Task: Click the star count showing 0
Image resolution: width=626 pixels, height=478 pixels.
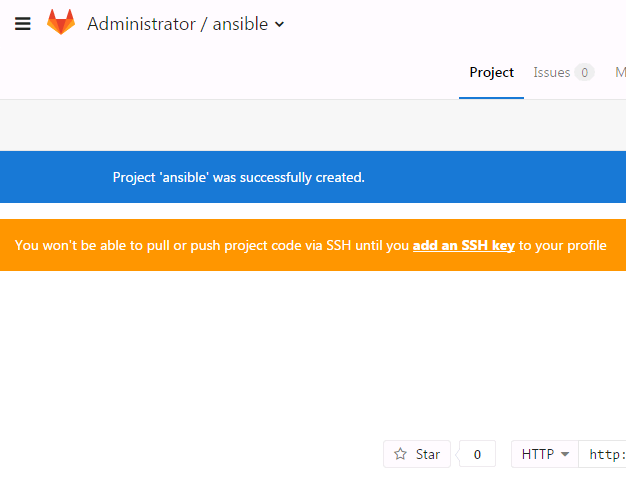Action: (x=477, y=454)
